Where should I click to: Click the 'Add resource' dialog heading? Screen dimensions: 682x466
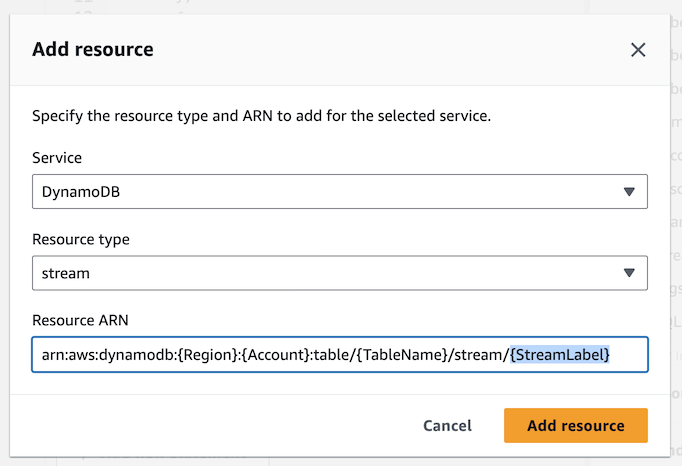(x=93, y=49)
